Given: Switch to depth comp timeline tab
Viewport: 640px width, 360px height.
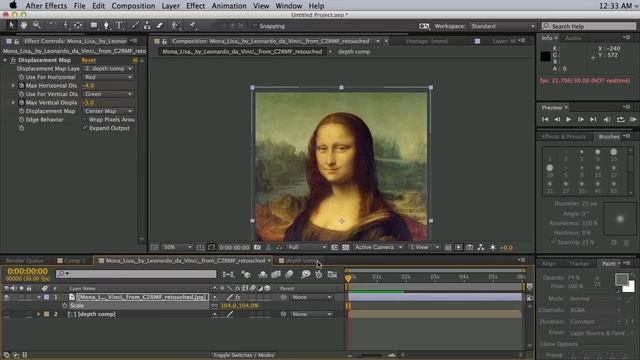Looking at the screenshot, I should (301, 260).
